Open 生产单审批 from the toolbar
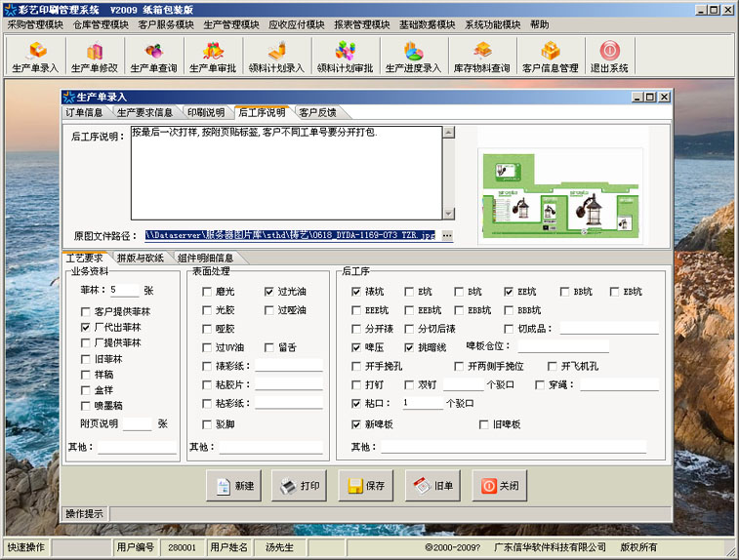739x560 pixels. [213, 57]
